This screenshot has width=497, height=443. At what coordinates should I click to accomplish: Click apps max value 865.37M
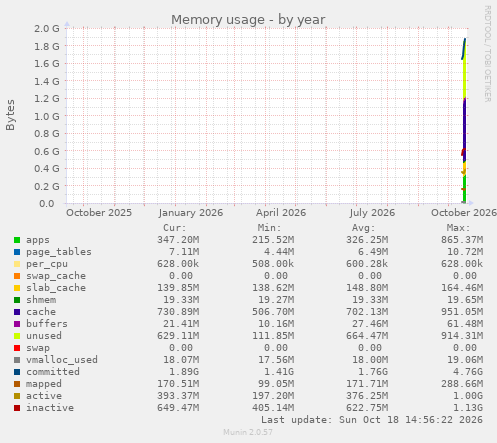click(x=462, y=240)
